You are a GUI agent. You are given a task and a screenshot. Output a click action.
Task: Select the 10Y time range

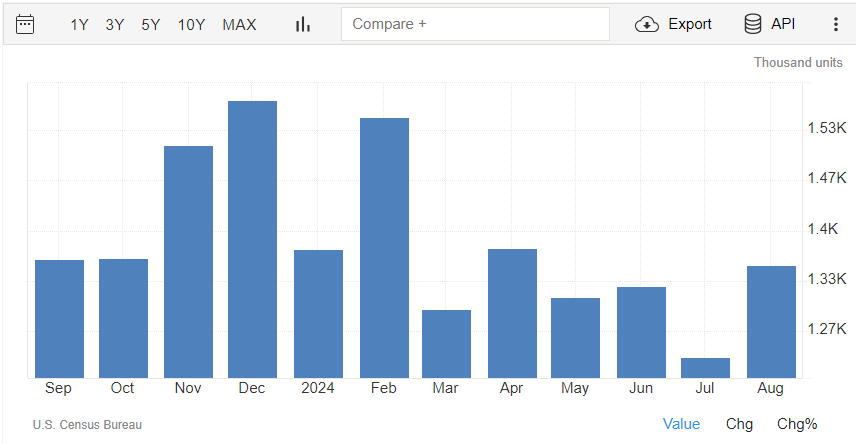(x=191, y=25)
